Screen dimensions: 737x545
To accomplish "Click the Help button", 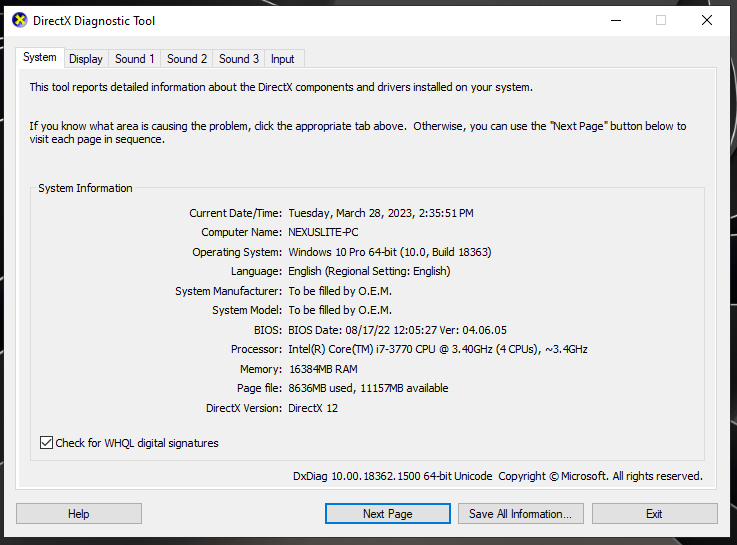I will (x=78, y=514).
